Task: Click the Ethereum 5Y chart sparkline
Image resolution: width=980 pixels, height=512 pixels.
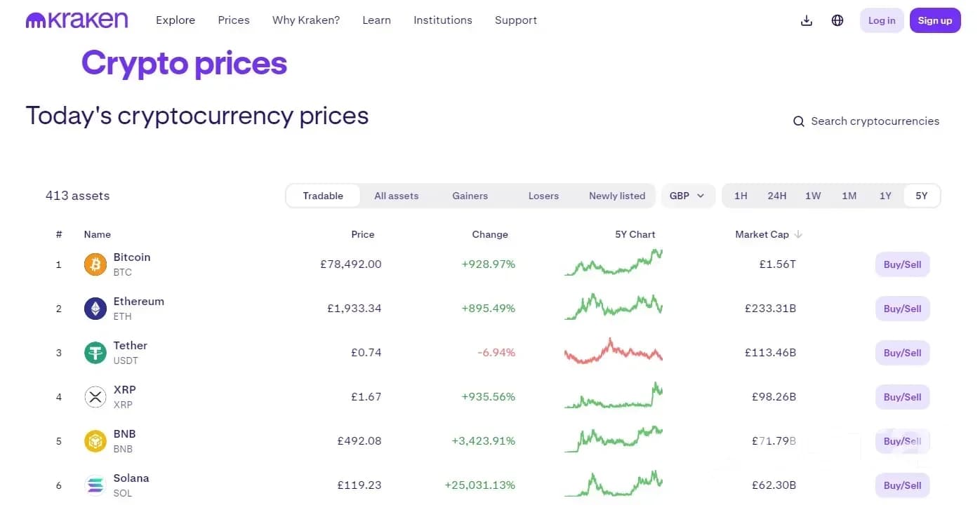Action: tap(614, 307)
